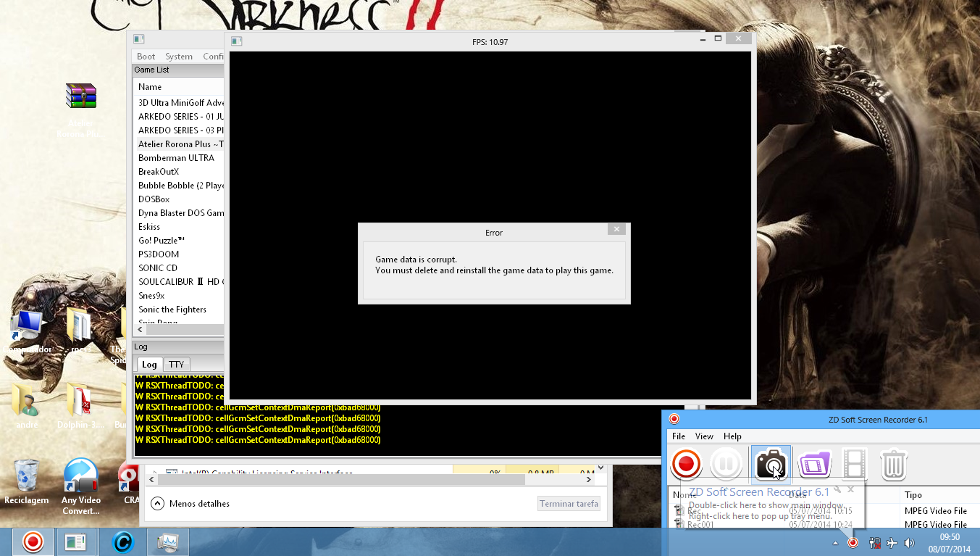Click the Terminar tarefa button
Viewport: 980px width, 556px height.
[569, 504]
